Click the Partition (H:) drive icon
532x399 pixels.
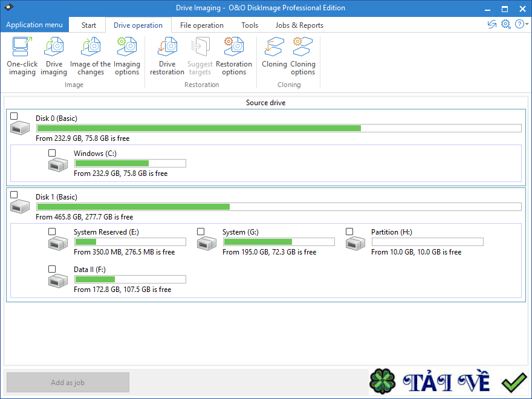(355, 244)
